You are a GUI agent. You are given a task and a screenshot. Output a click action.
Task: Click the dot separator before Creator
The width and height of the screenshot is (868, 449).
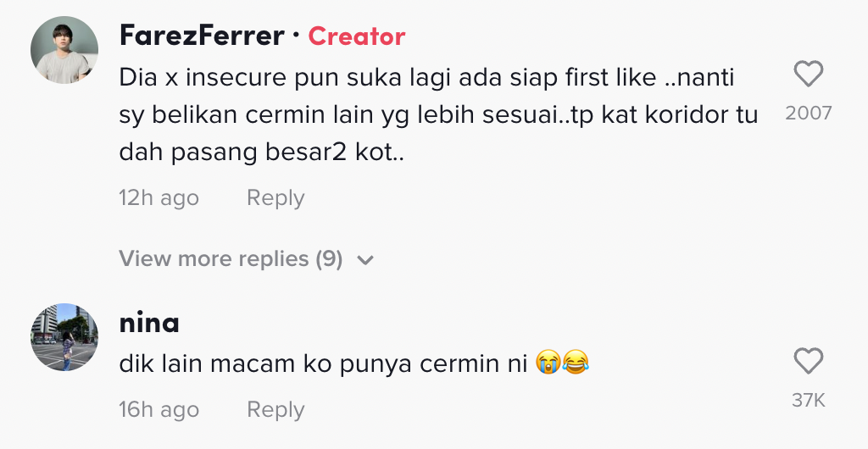[x=296, y=36]
